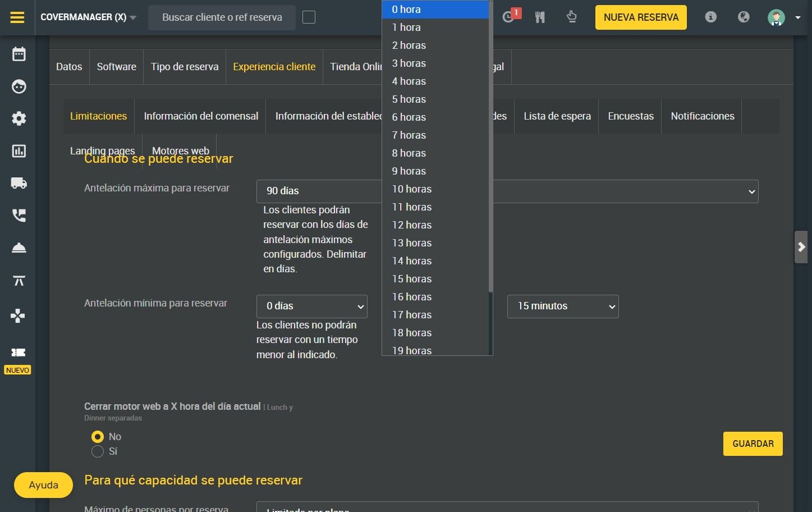Click the NUEVA RESERVA button

[641, 17]
